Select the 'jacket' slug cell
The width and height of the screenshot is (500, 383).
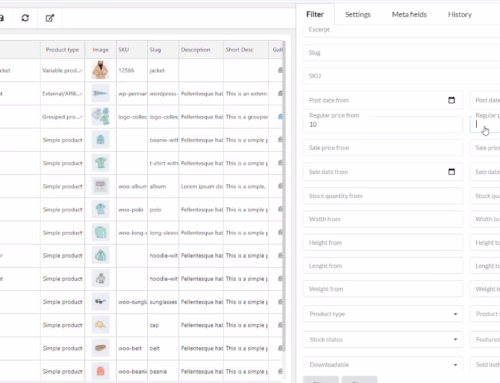click(163, 70)
